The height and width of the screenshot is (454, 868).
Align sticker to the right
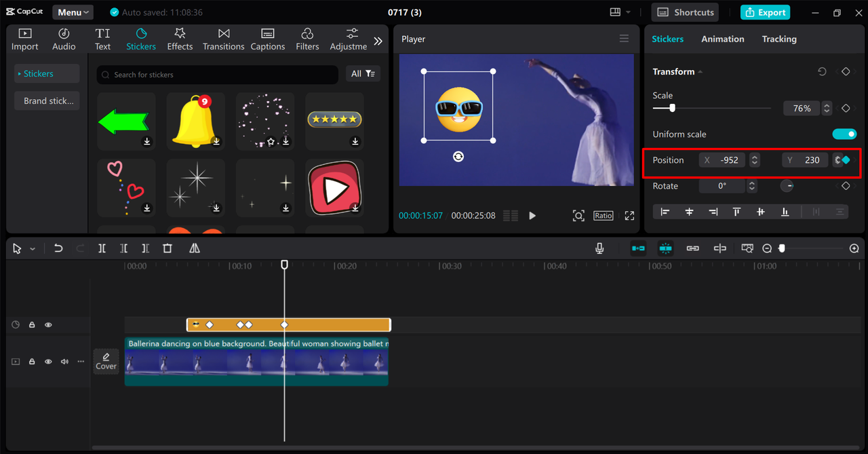coord(713,212)
